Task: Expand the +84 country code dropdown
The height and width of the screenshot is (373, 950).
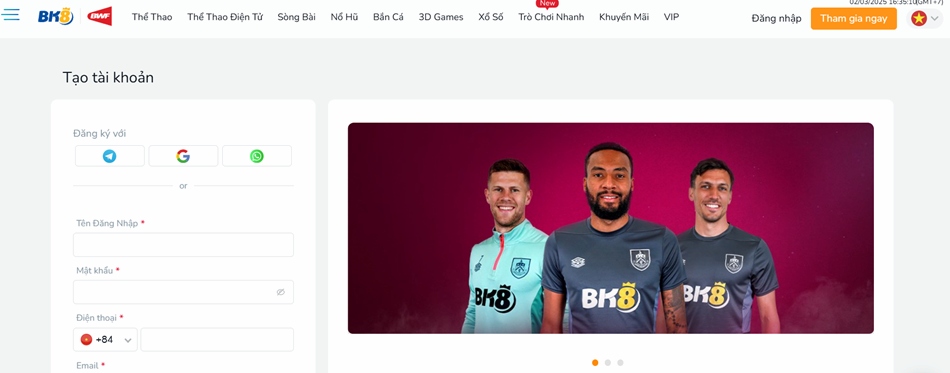Action: click(x=105, y=340)
